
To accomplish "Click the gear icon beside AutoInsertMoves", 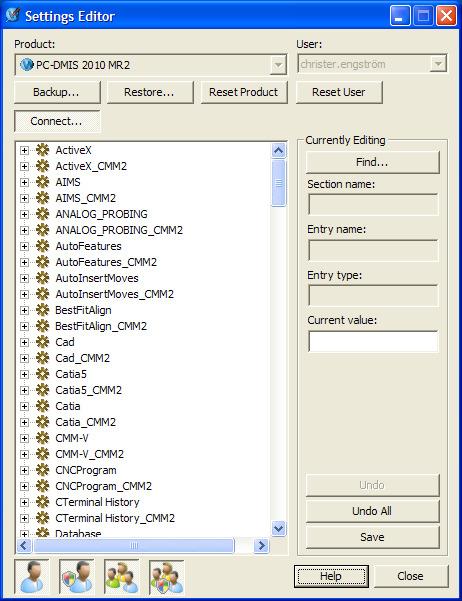I will click(43, 278).
